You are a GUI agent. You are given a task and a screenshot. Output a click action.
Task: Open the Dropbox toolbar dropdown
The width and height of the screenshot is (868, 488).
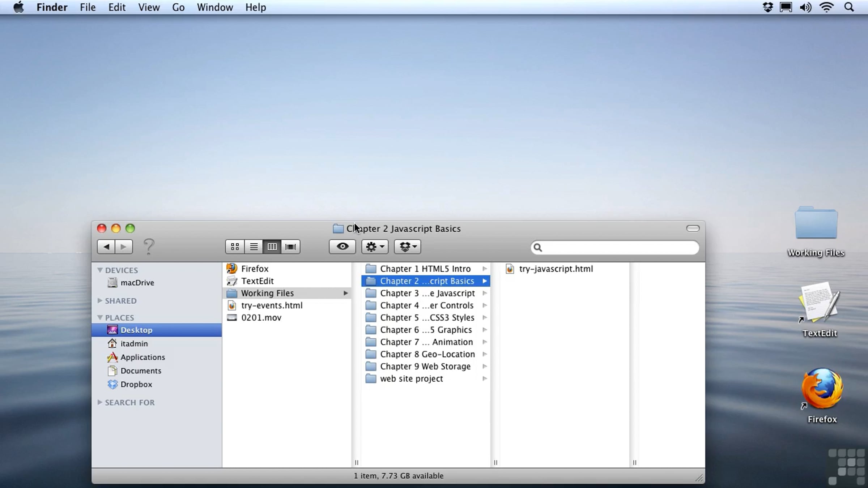(x=408, y=247)
